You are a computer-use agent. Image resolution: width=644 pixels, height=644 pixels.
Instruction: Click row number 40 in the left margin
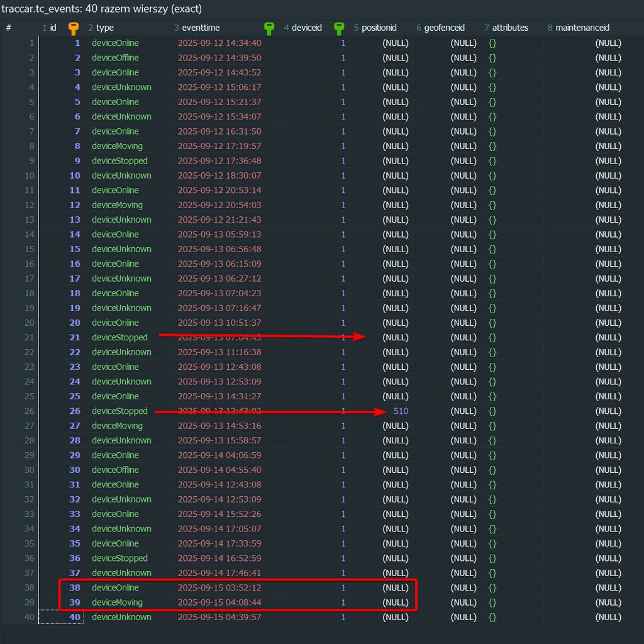29,618
